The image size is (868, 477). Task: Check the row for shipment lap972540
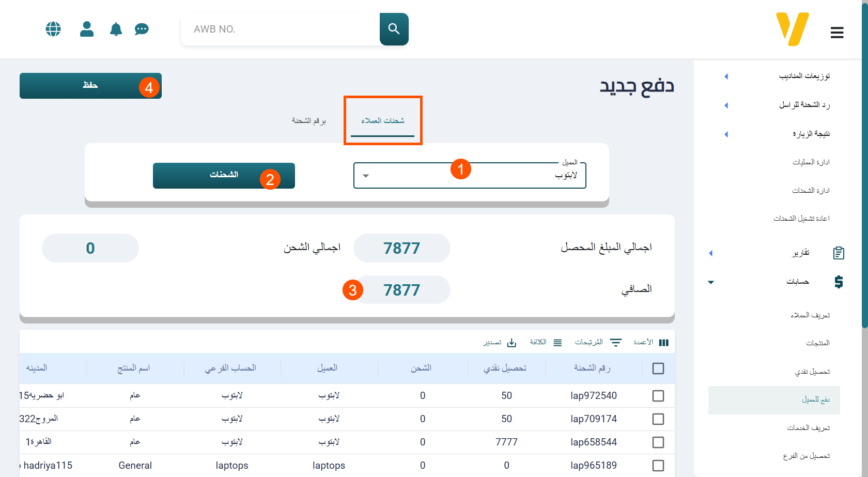coord(658,396)
